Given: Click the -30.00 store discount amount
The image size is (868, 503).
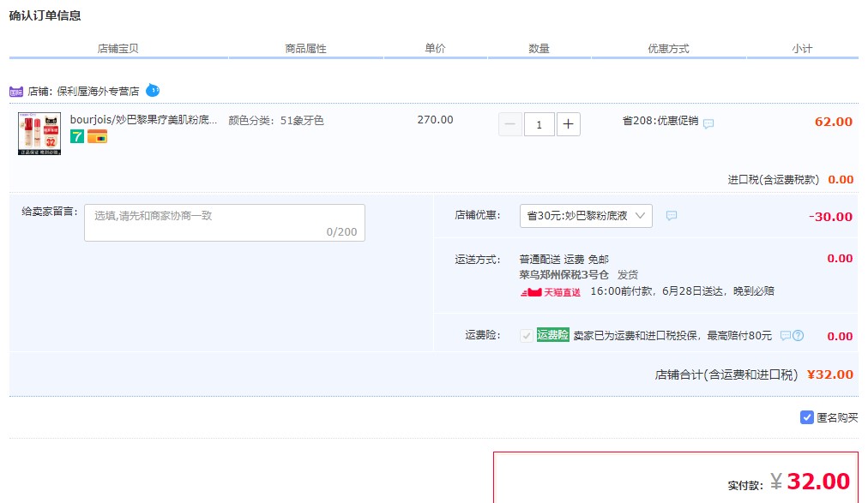Looking at the screenshot, I should [830, 217].
